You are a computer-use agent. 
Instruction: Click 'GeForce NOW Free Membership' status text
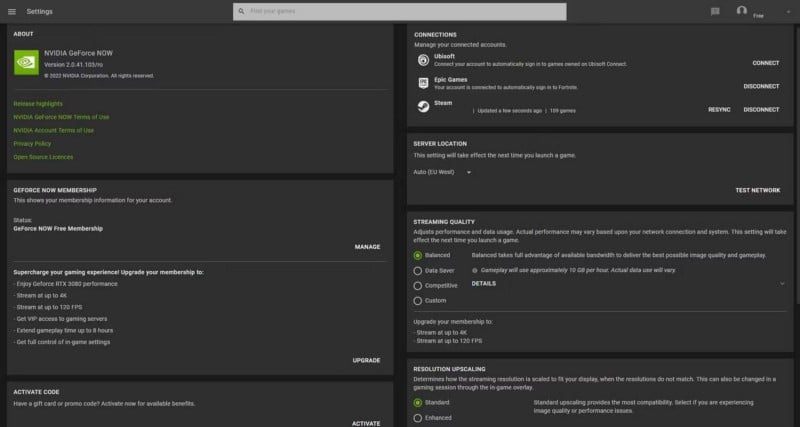pyautogui.click(x=58, y=229)
